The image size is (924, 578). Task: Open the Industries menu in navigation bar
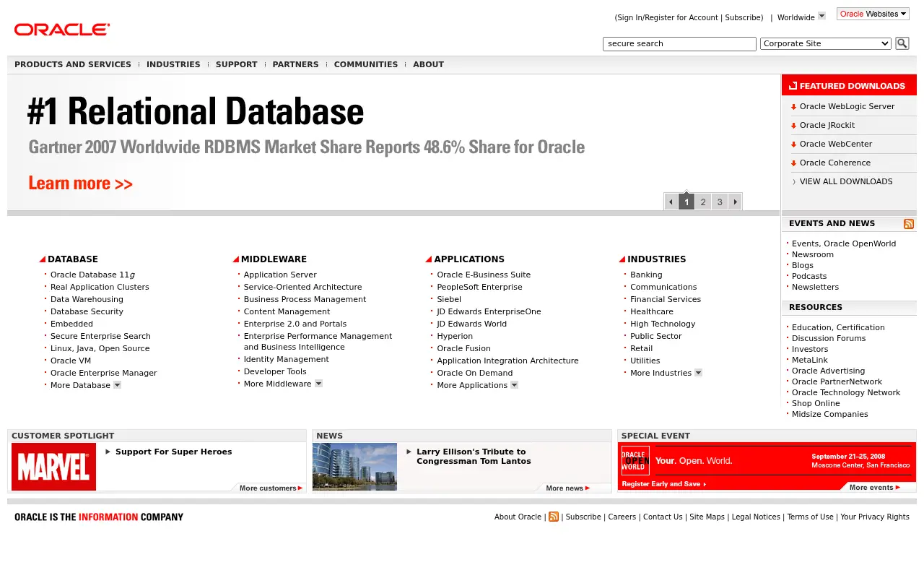(x=173, y=64)
